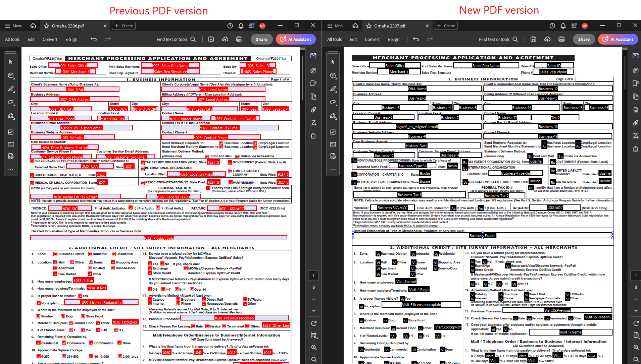Go to Home in the left Acrobat window
The image size is (641, 364).
[33, 26]
